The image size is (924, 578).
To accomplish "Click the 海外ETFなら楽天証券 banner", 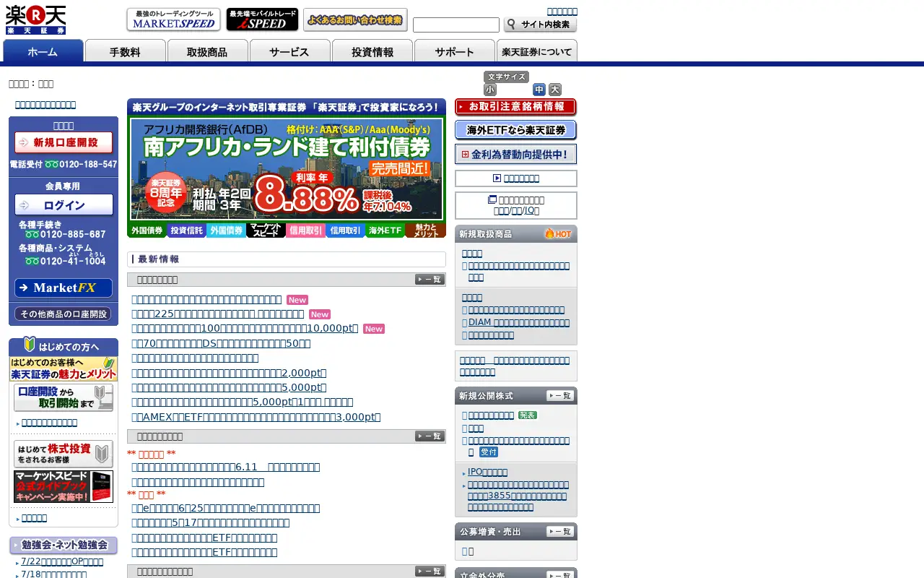I will (516, 131).
